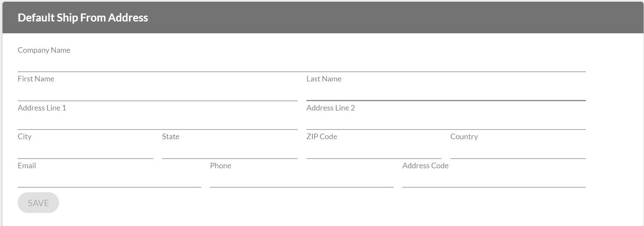The image size is (644, 226).
Task: Focus the ZIP Code input field
Action: pyautogui.click(x=374, y=151)
